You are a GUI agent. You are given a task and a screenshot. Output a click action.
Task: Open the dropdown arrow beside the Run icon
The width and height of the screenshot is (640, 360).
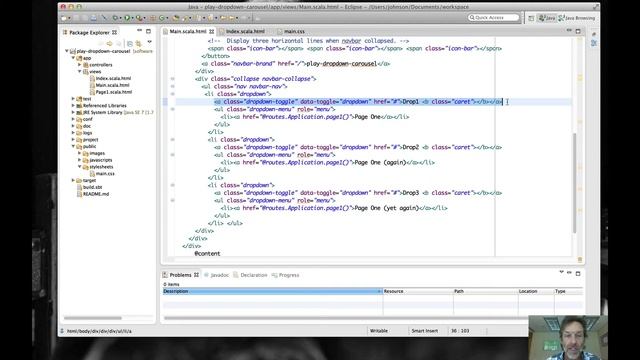point(132,18)
